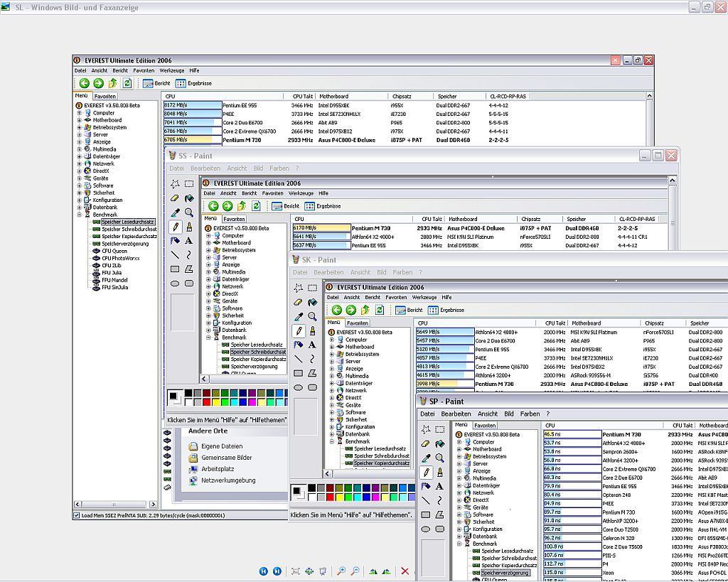
Task: Select the Free-Form Select tool in SP - Paint
Action: tap(425, 429)
